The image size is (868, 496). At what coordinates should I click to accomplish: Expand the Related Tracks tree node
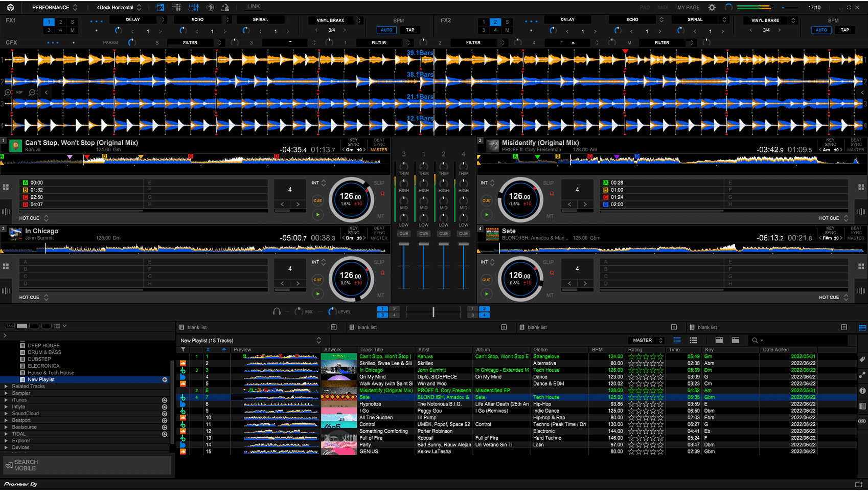click(6, 387)
